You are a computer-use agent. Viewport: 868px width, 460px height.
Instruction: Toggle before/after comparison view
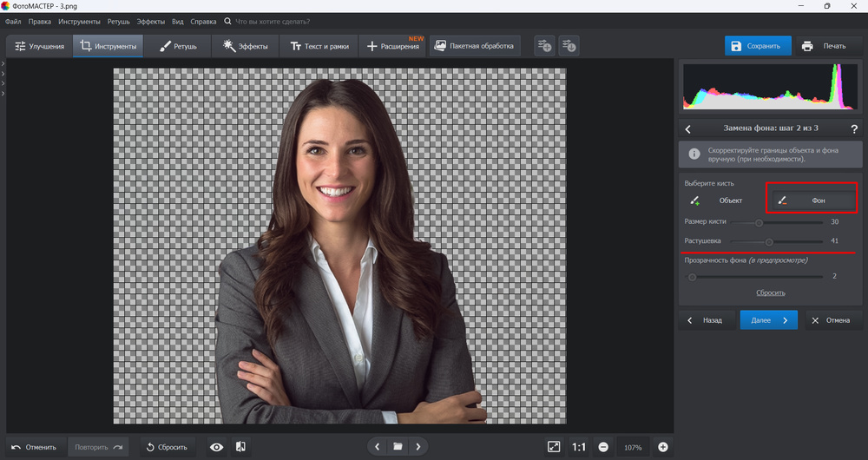pyautogui.click(x=240, y=447)
